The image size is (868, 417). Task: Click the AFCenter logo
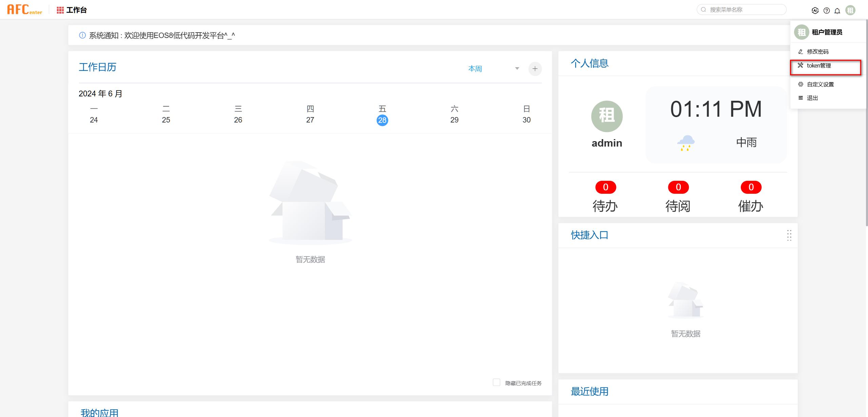tap(24, 9)
